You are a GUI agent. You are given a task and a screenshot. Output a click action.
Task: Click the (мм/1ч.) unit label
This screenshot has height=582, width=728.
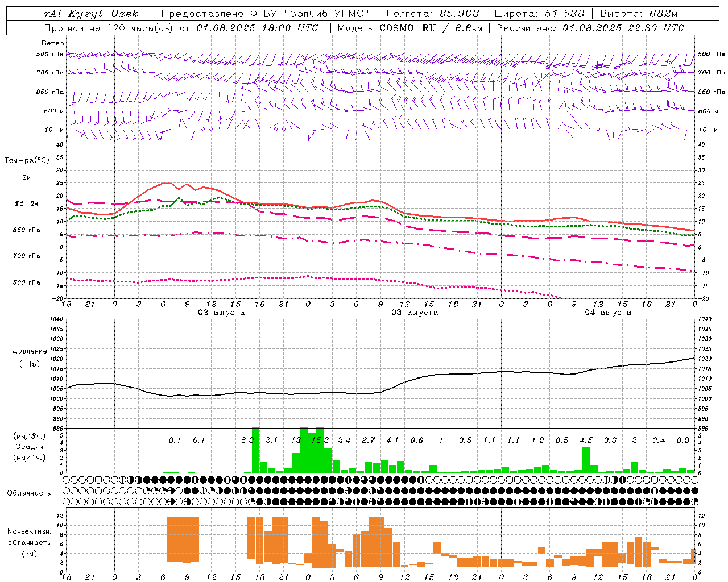[29, 458]
